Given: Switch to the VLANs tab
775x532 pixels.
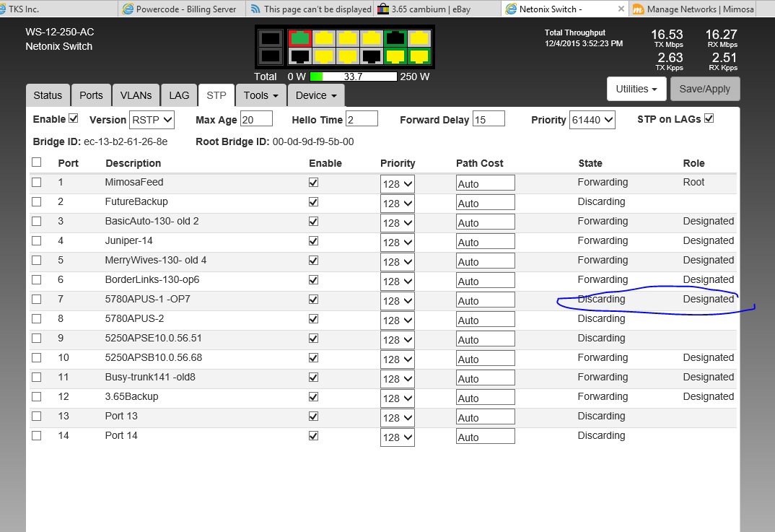Looking at the screenshot, I should point(136,95).
